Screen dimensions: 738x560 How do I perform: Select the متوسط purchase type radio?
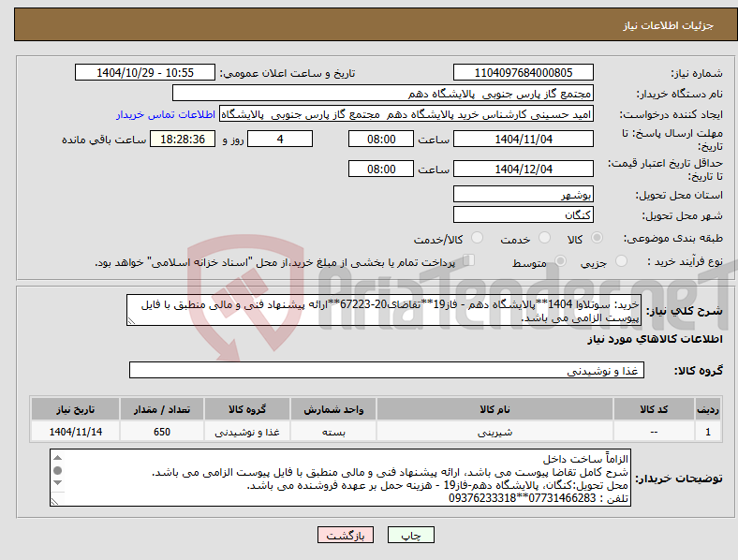560,260
